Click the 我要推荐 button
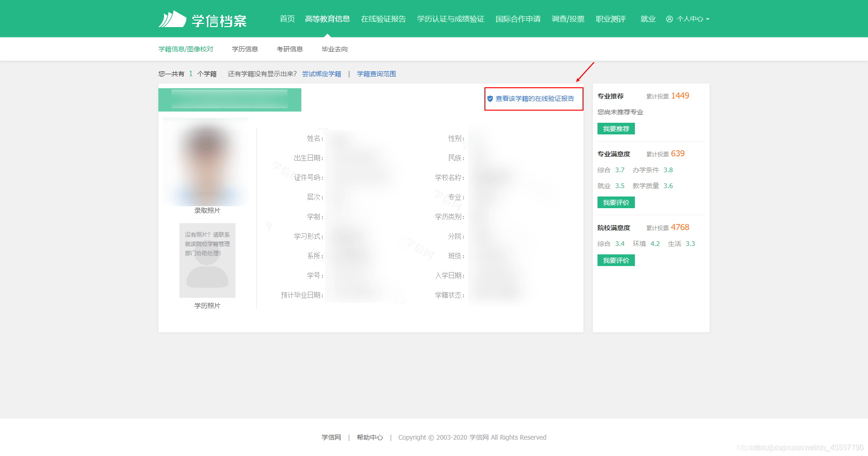The width and height of the screenshot is (868, 456). pyautogui.click(x=616, y=128)
